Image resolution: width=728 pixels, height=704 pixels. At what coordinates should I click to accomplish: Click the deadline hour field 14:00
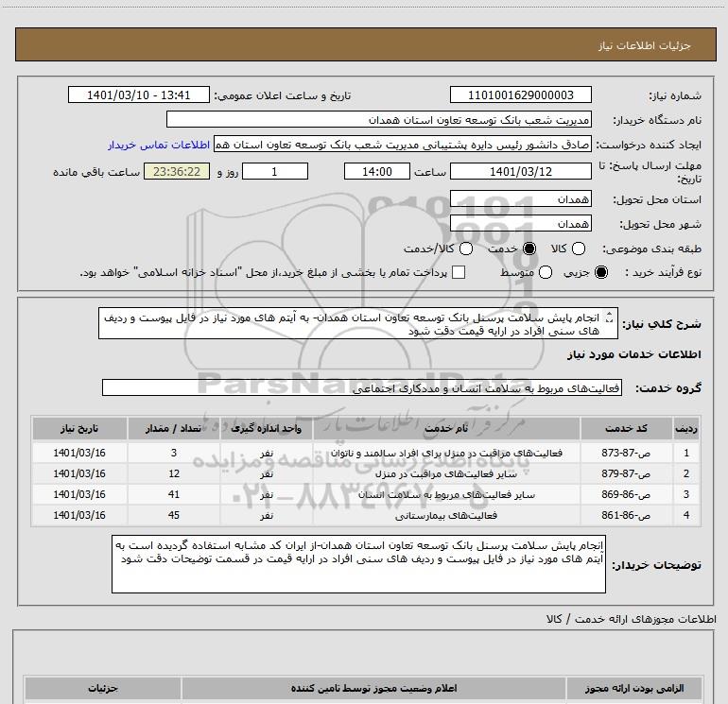coord(377,171)
